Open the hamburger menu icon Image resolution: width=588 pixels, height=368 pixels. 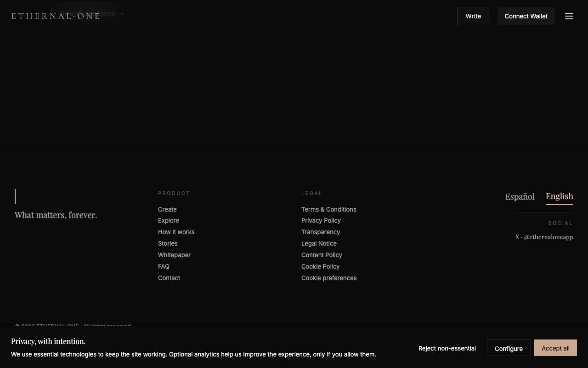pyautogui.click(x=569, y=16)
